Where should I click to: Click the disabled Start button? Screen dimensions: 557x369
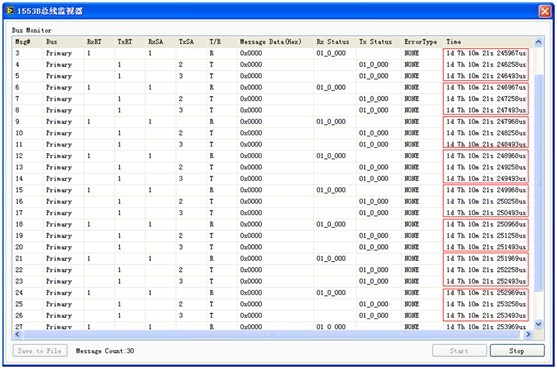coord(459,351)
